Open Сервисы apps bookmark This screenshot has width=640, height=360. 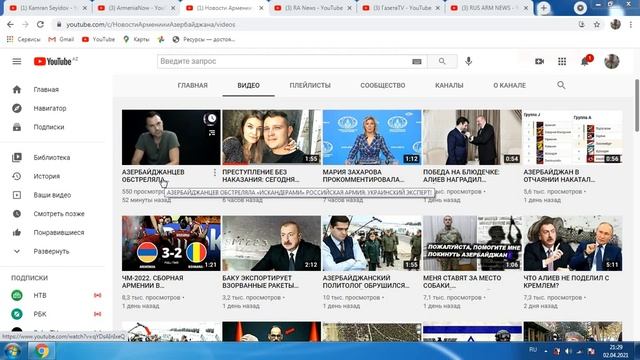click(x=24, y=39)
